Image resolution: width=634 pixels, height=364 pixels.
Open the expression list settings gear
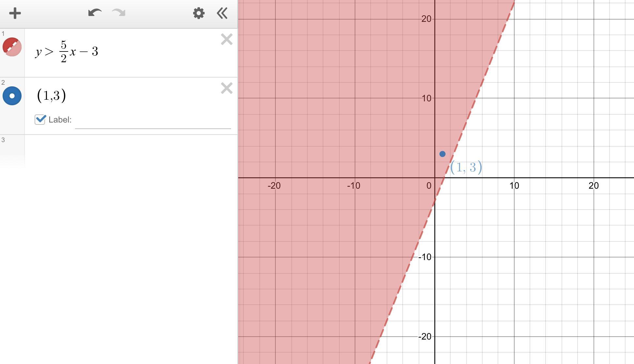point(199,13)
